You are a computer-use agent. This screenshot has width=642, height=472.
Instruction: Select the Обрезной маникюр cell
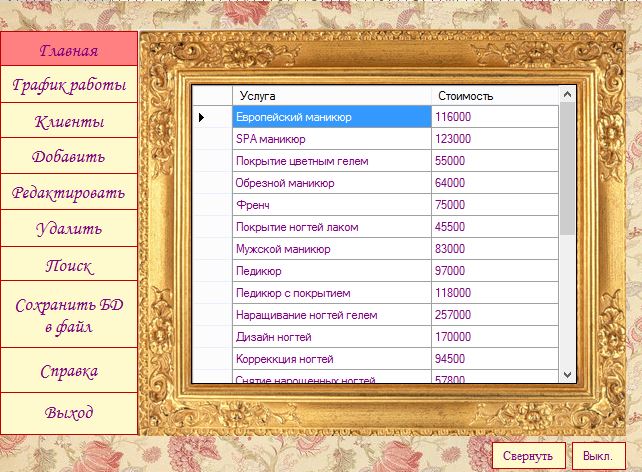(332, 183)
